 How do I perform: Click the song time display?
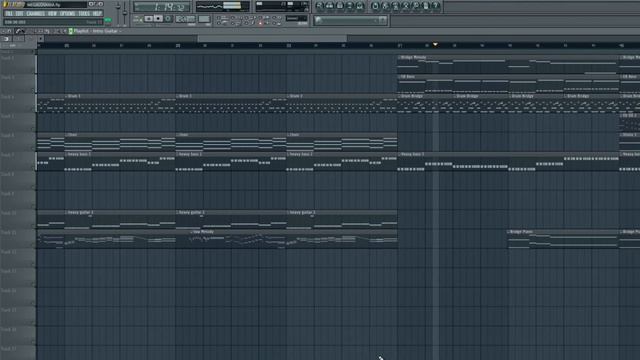pyautogui.click(x=162, y=7)
